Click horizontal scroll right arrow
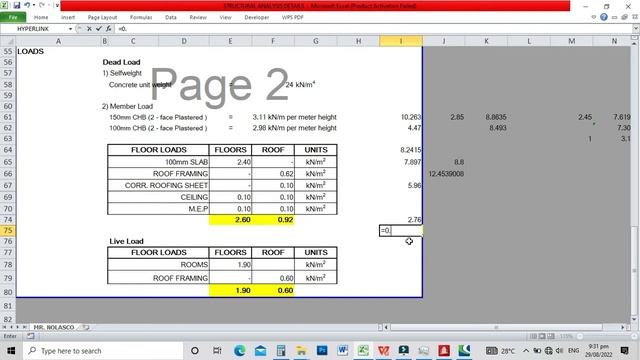Image resolution: width=640 pixels, height=360 pixels. tap(623, 327)
